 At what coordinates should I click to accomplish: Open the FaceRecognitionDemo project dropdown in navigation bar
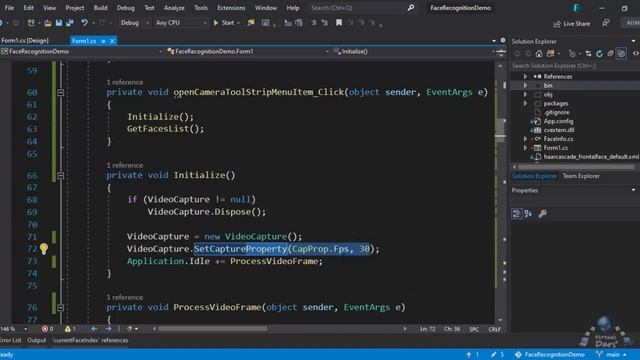[82, 51]
